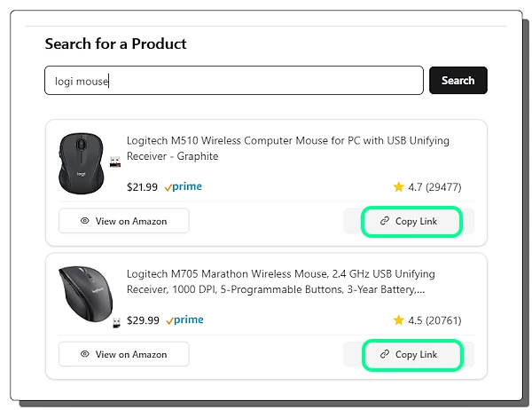Click the $29.99 price of the M705
The width and height of the screenshot is (532, 410).
(142, 320)
